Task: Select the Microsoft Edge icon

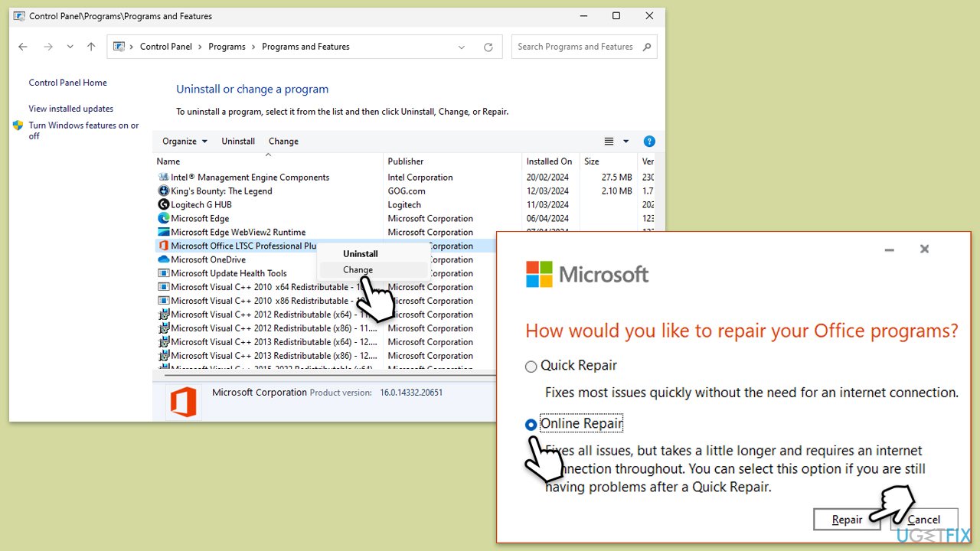Action: click(x=163, y=218)
